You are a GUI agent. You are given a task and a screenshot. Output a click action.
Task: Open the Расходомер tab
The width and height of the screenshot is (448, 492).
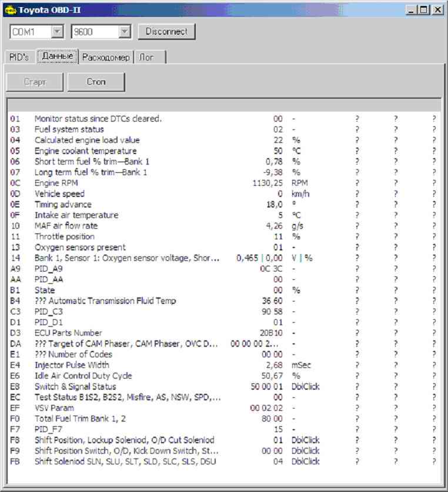[106, 57]
